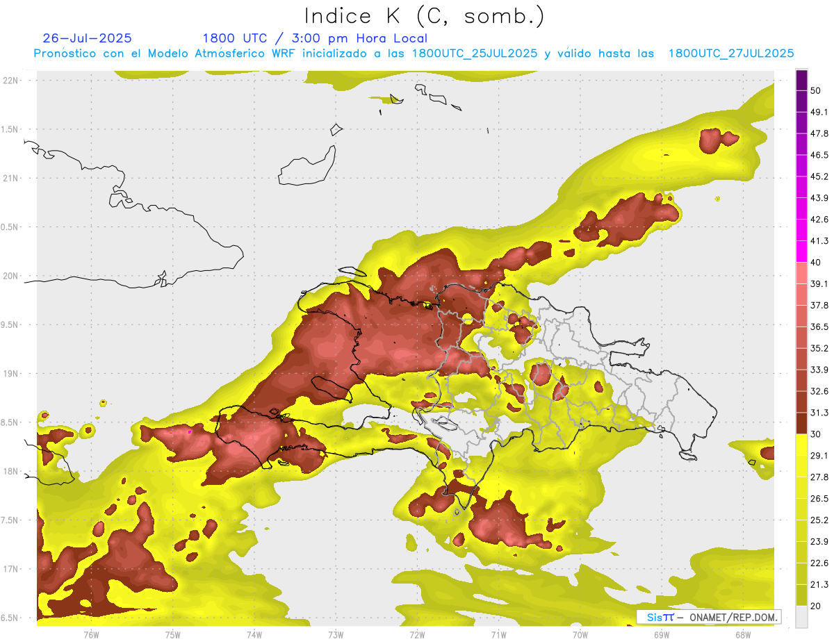Image resolution: width=834 pixels, height=644 pixels.
Task: Click the "22.6" legend value
Action: pyautogui.click(x=819, y=563)
